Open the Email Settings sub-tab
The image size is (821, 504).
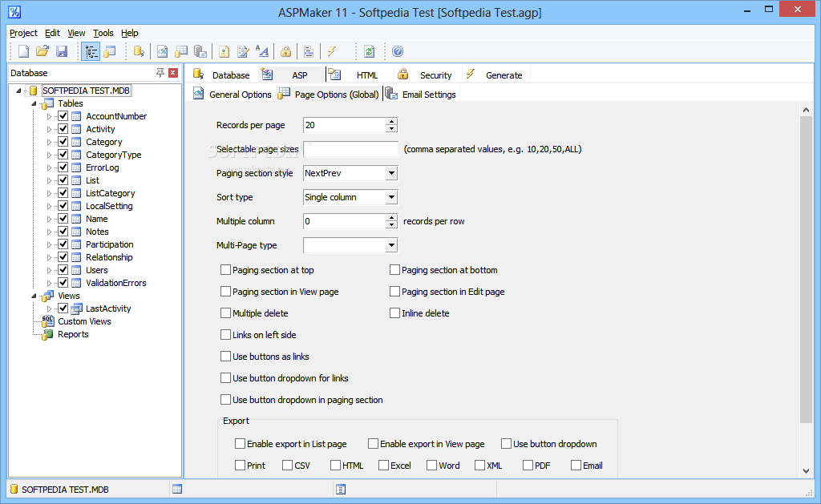click(x=421, y=95)
